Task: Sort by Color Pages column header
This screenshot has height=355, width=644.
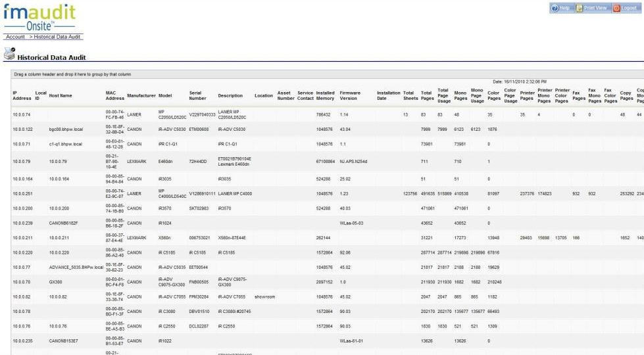Action: pos(494,95)
